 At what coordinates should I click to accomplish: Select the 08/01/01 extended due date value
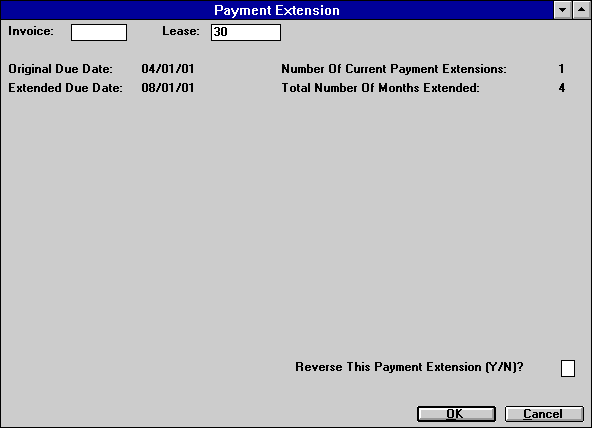(x=168, y=88)
